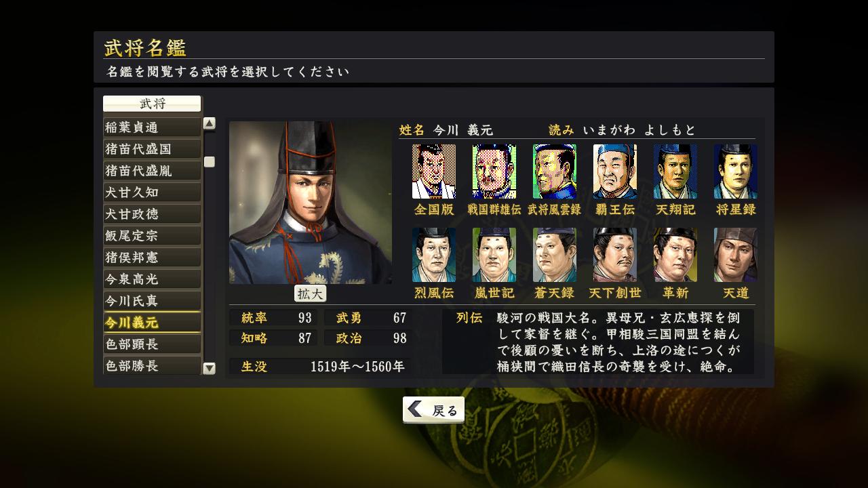Click the officer list scrollbar thumb

[x=210, y=162]
